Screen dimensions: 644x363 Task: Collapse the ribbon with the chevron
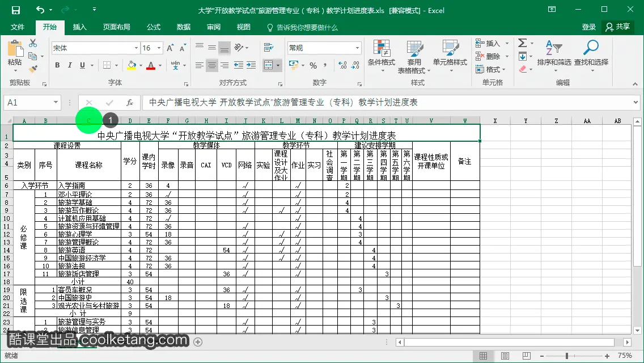635,84
